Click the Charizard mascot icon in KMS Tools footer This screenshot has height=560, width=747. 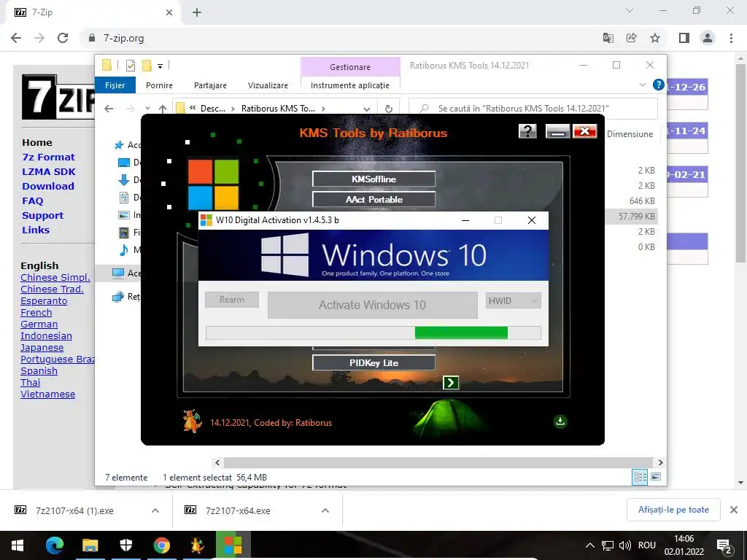click(x=192, y=421)
